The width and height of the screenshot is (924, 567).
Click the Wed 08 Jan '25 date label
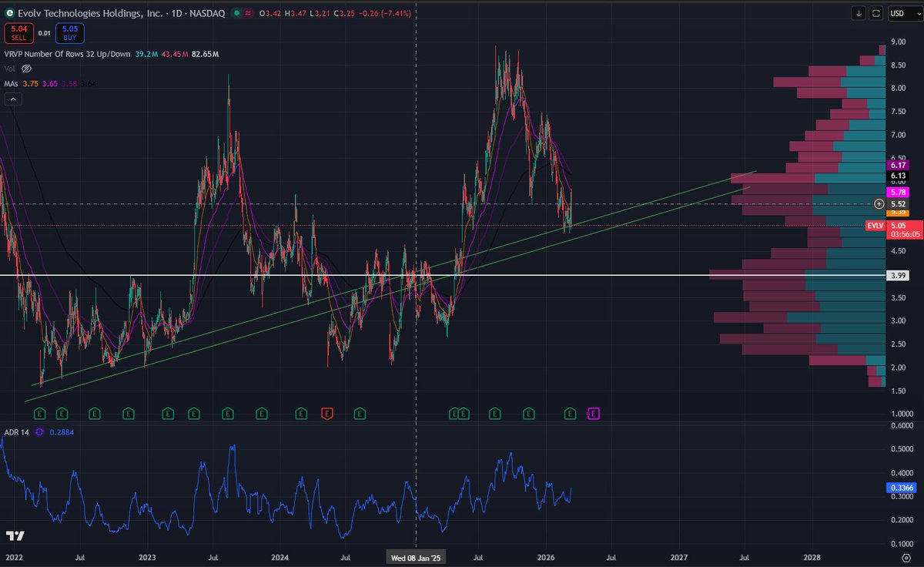pos(417,556)
